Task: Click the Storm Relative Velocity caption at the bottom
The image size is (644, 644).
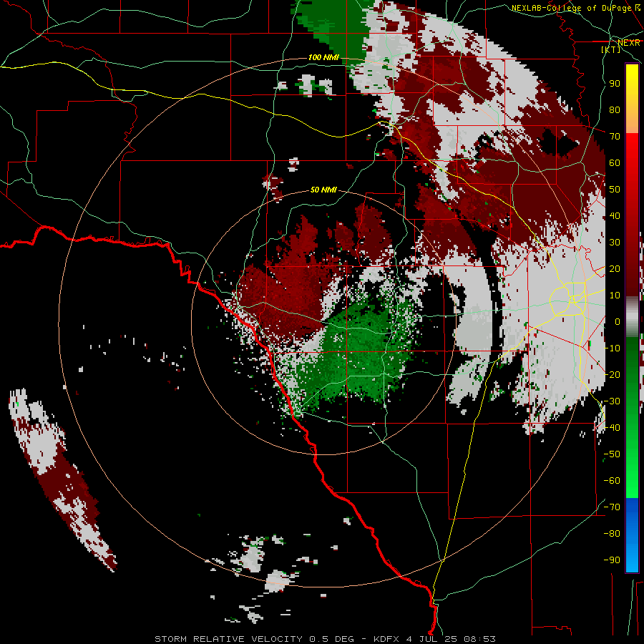Action: (325, 639)
